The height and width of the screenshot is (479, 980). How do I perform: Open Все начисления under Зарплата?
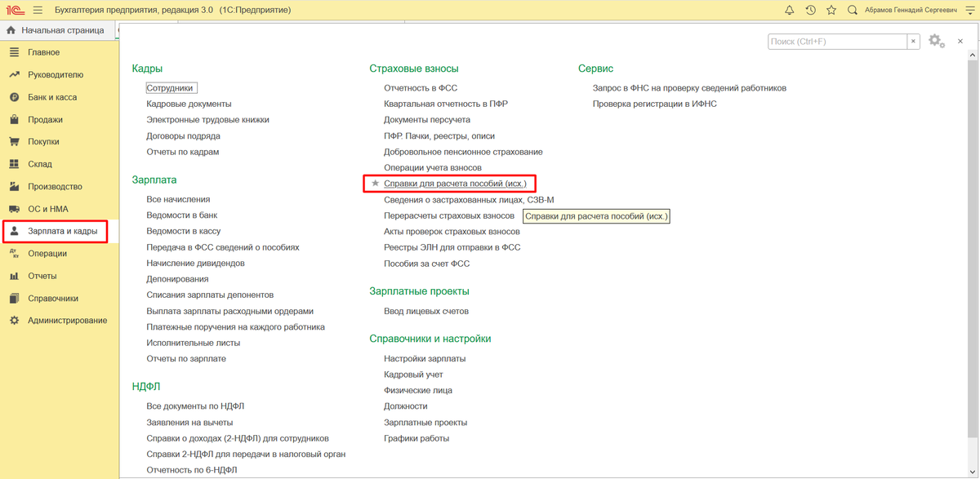pos(178,199)
